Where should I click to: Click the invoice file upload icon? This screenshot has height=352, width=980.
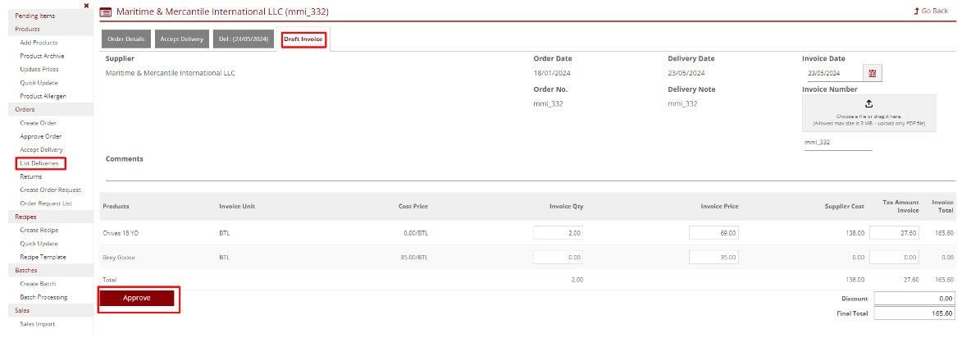868,103
